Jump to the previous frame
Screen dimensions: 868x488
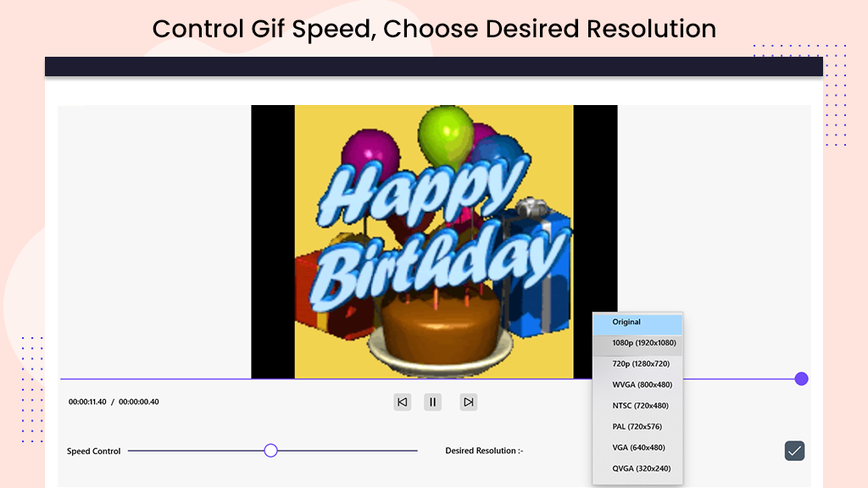click(x=403, y=402)
